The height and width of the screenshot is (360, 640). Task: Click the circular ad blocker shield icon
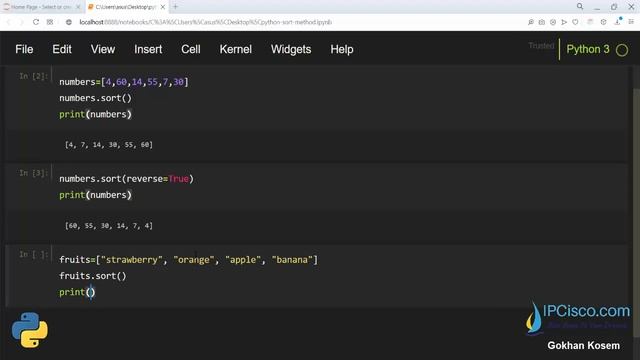pyautogui.click(x=553, y=22)
